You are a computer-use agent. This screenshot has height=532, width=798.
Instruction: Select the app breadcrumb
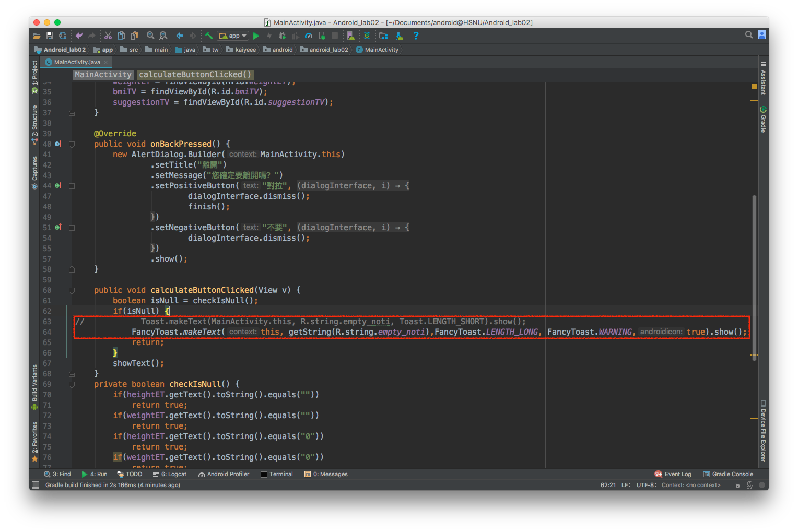click(103, 50)
